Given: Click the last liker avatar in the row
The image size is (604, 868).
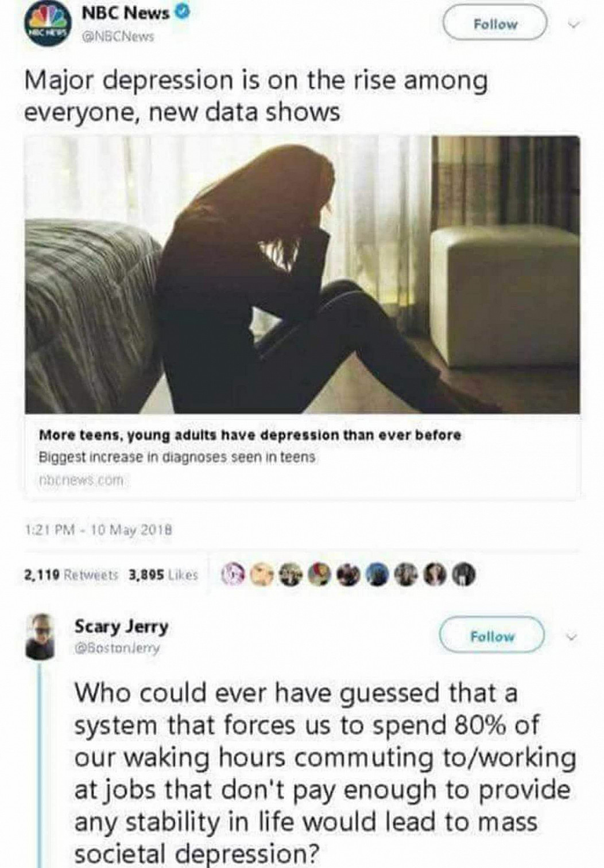Looking at the screenshot, I should [464, 574].
